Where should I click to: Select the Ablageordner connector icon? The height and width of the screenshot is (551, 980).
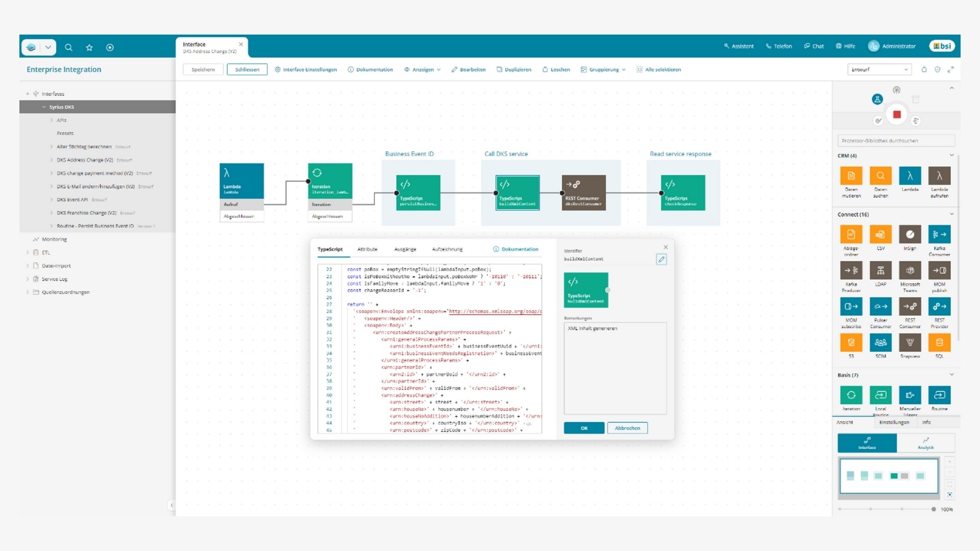click(851, 234)
